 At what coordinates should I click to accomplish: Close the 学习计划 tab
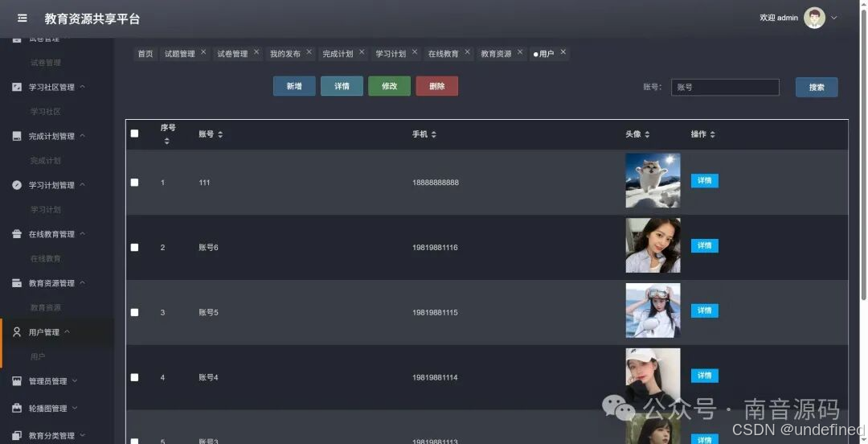tap(415, 51)
